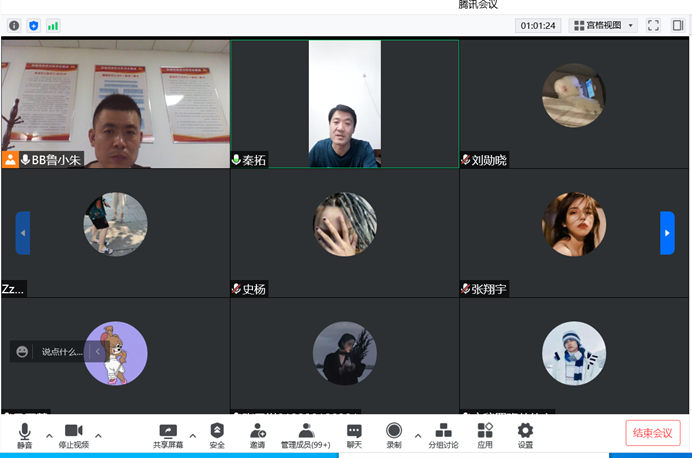692x458 pixels.
Task: Open 管理成员 participant management panel
Action: pos(305,433)
